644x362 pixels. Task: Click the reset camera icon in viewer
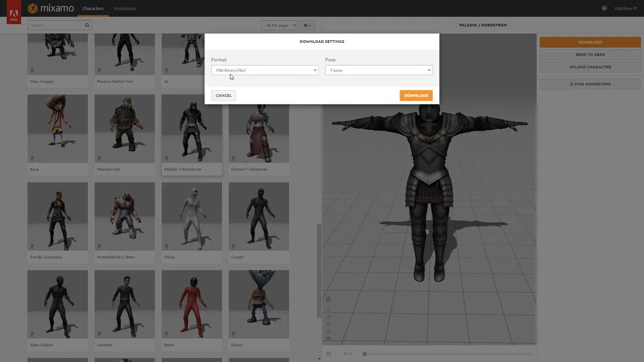coord(328,331)
